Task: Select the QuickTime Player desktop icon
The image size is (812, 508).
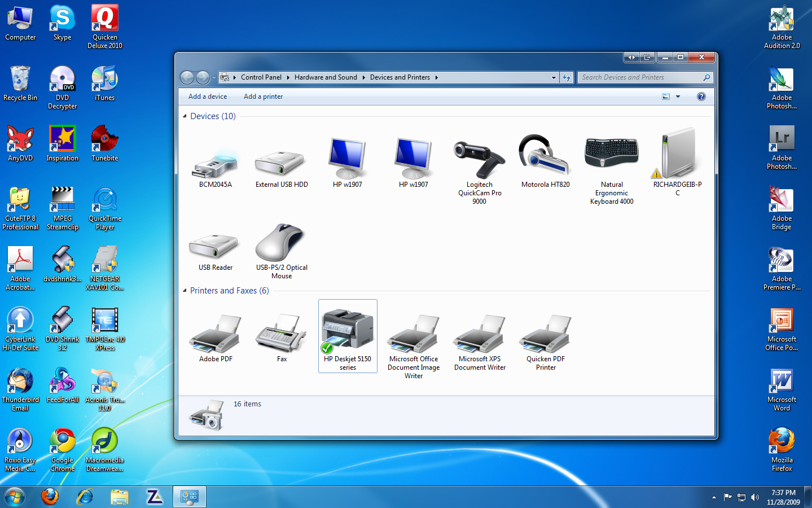Action: [x=105, y=208]
